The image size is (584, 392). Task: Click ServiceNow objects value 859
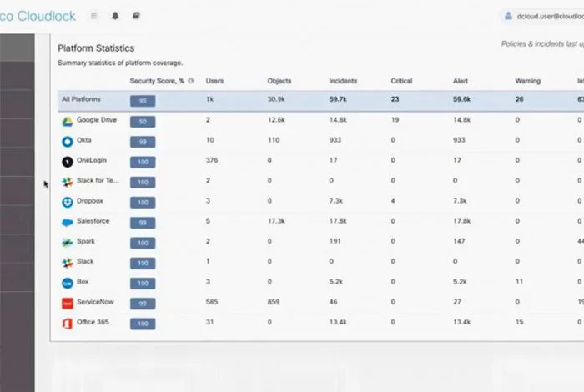click(x=274, y=302)
